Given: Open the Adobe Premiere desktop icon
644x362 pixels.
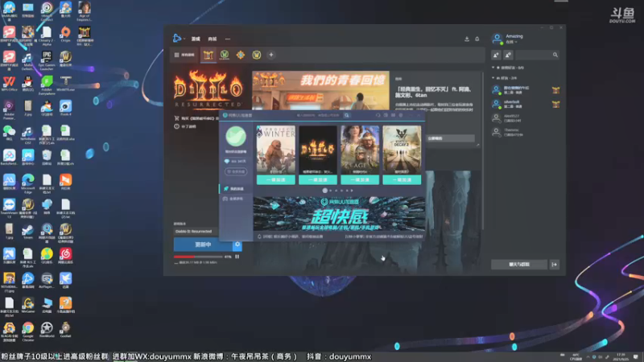Looking at the screenshot, I should click(9, 109).
